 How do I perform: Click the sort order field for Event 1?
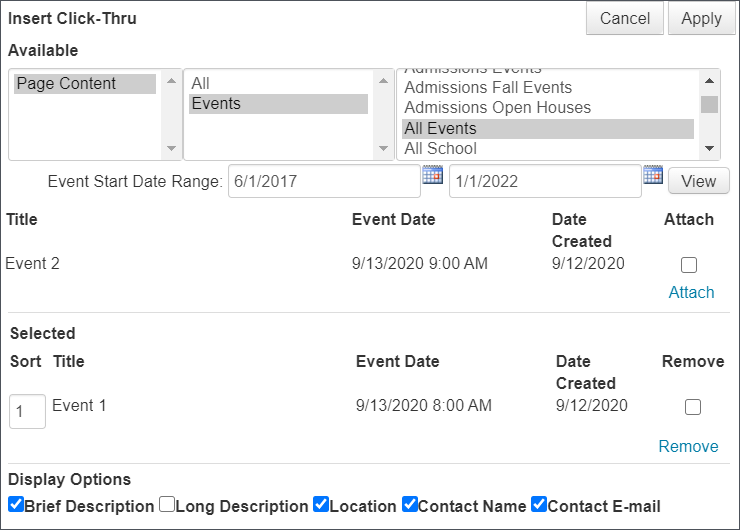(x=27, y=412)
